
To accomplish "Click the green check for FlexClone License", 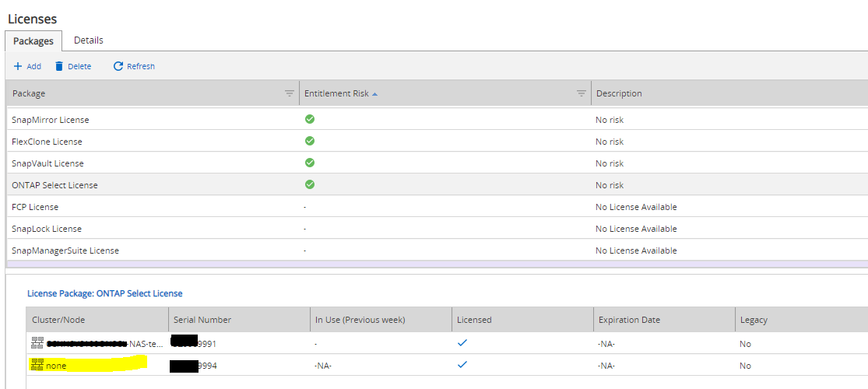I will click(310, 142).
